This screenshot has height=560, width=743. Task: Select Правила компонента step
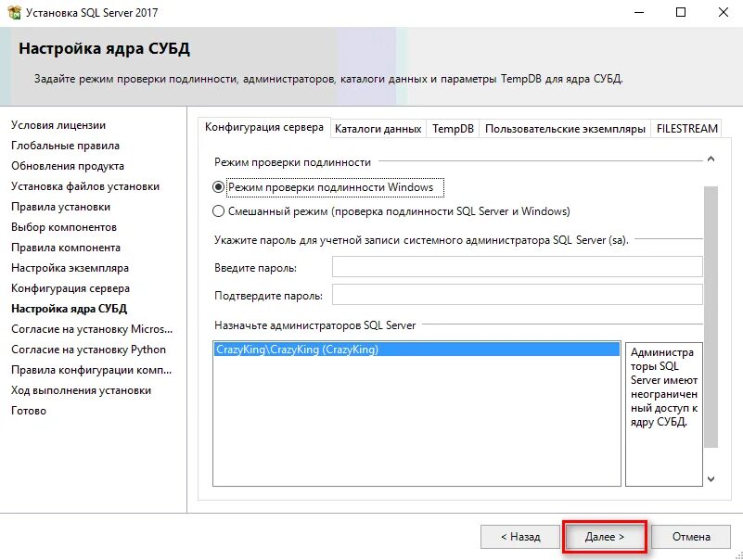coord(66,248)
